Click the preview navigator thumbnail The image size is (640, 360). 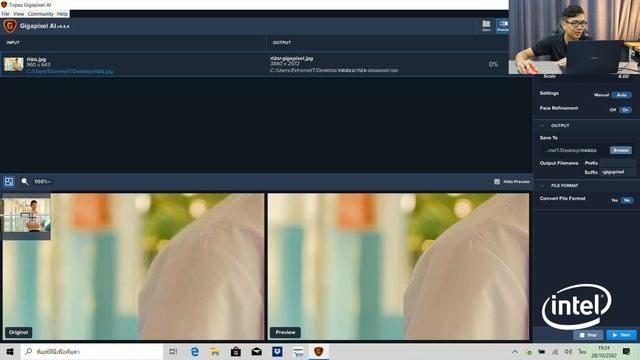coord(27,216)
